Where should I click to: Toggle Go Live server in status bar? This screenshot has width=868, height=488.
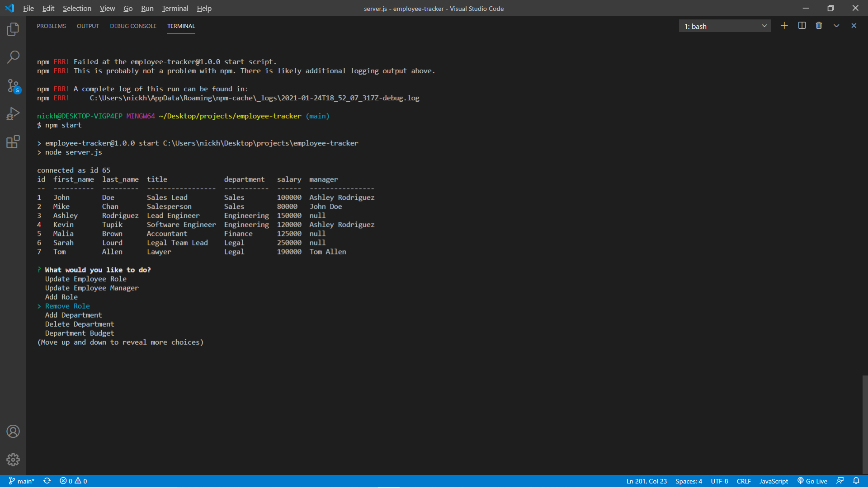[x=812, y=481]
